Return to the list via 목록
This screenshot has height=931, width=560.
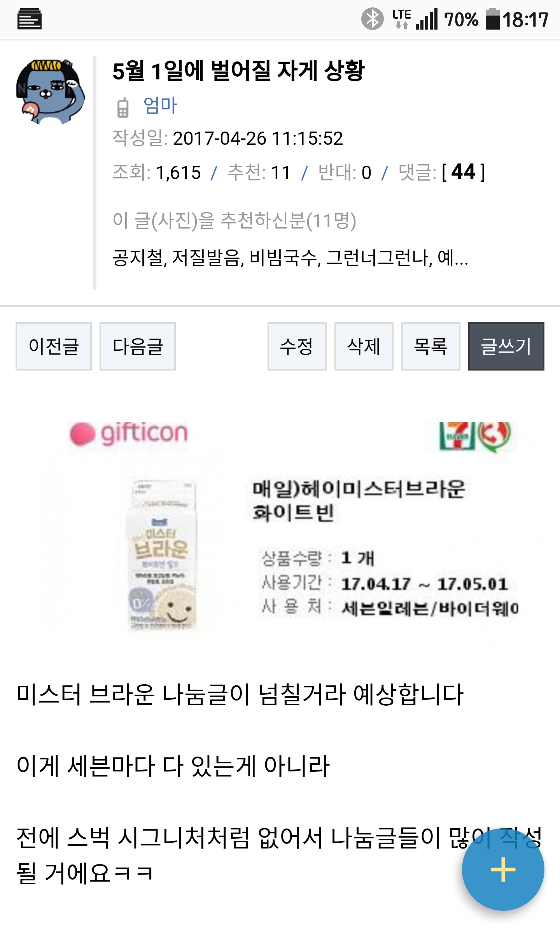(430, 346)
